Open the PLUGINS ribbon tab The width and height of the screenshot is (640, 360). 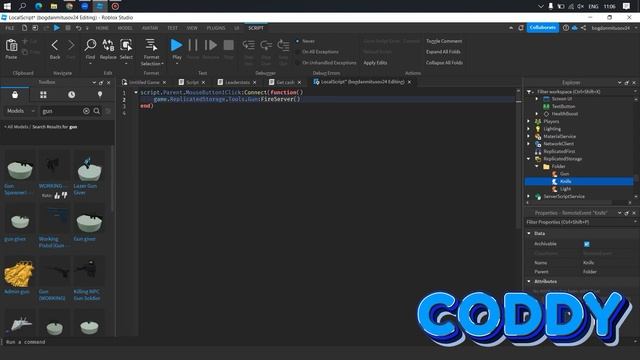tap(216, 28)
